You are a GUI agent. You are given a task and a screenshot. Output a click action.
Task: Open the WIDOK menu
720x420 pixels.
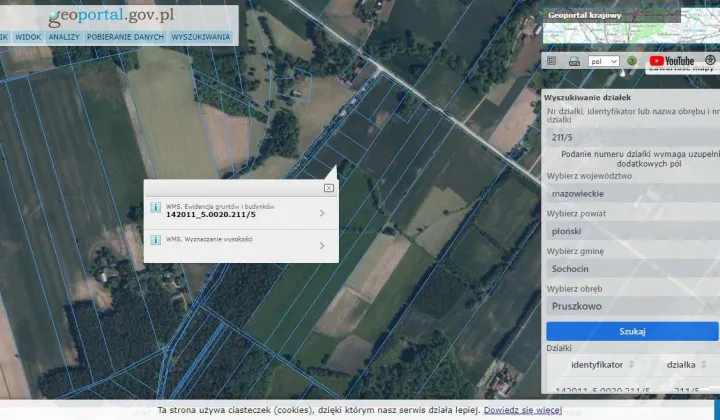coord(28,37)
